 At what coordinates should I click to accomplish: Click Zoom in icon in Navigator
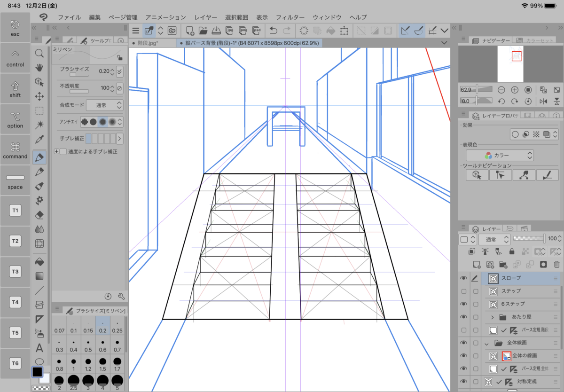pyautogui.click(x=515, y=89)
